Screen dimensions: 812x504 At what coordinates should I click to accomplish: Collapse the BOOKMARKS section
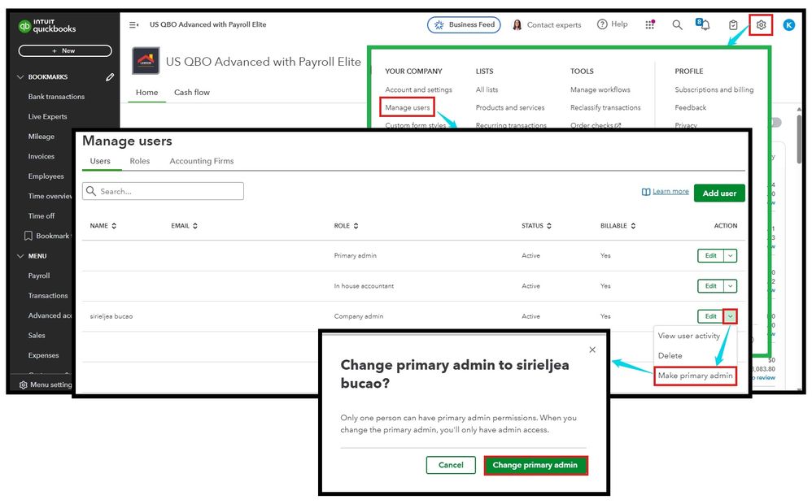[20, 76]
